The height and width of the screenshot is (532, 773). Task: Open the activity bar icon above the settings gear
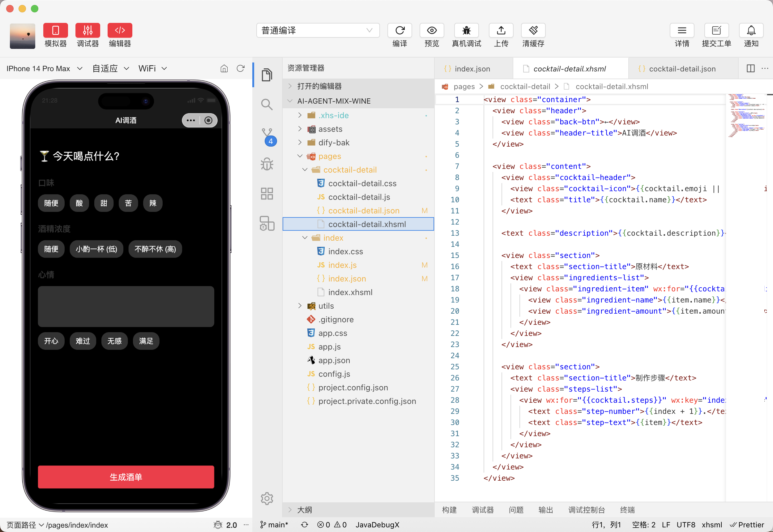point(267,223)
